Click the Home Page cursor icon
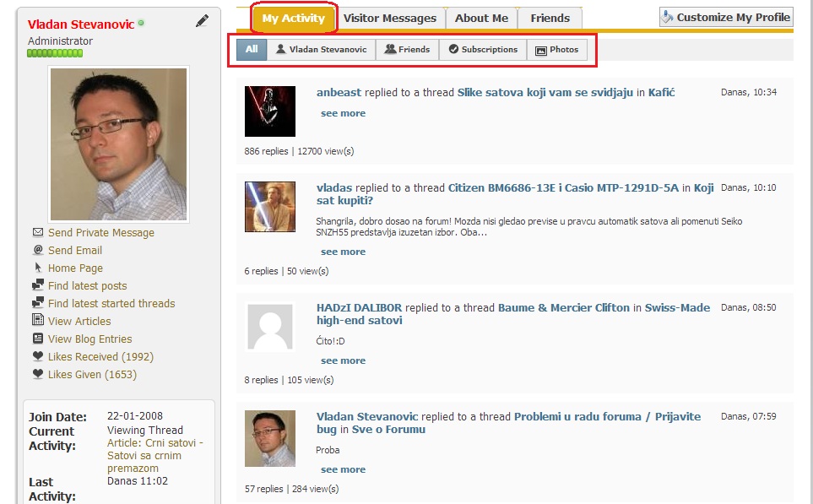Screen dimensions: 813x504 point(37,268)
